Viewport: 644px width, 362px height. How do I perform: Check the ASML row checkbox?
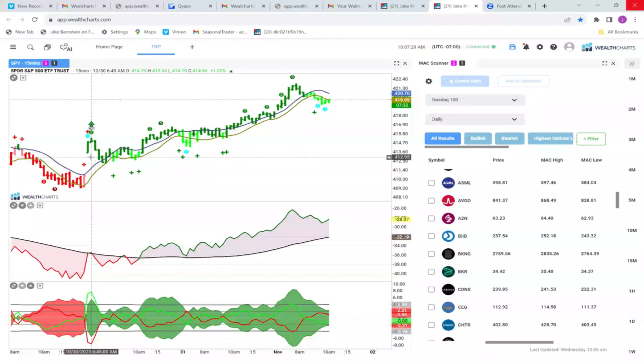(x=431, y=183)
